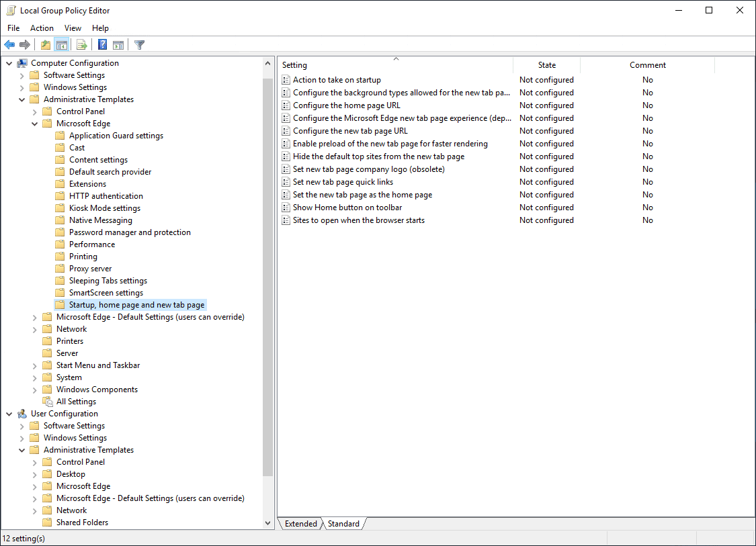This screenshot has height=546, width=756.
Task: Click policy icon beside Set new tab page quick links
Action: pyautogui.click(x=286, y=182)
